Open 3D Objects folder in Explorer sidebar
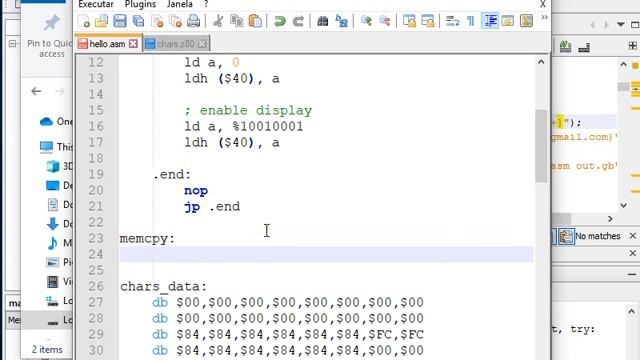 click(59, 166)
